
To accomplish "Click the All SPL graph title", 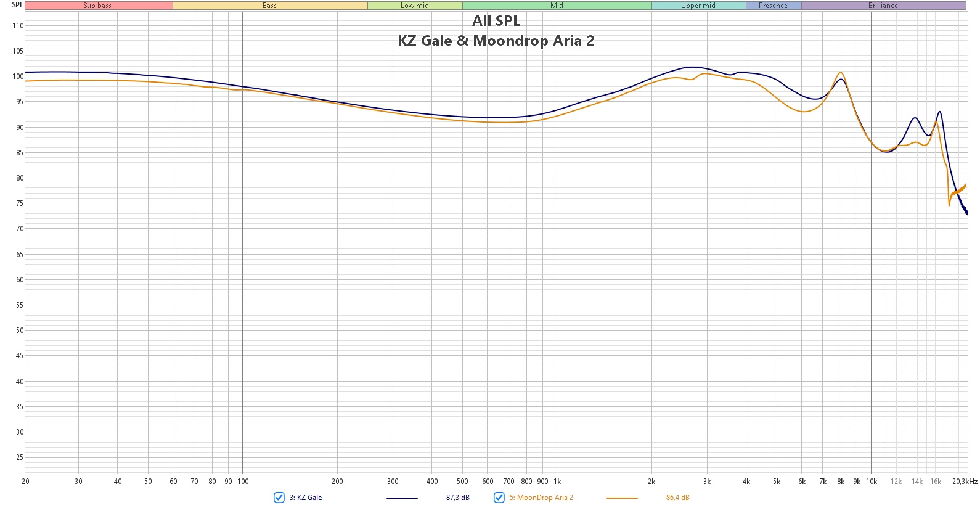I will pos(496,21).
